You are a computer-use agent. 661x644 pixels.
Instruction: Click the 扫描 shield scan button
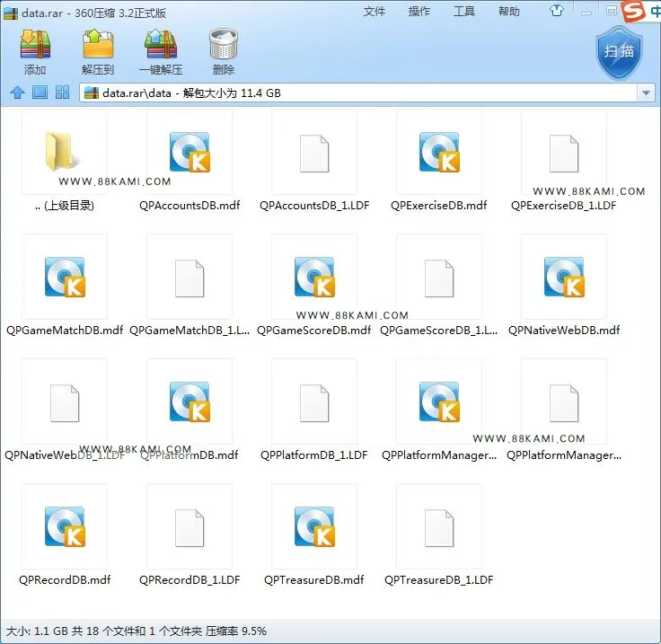[619, 52]
